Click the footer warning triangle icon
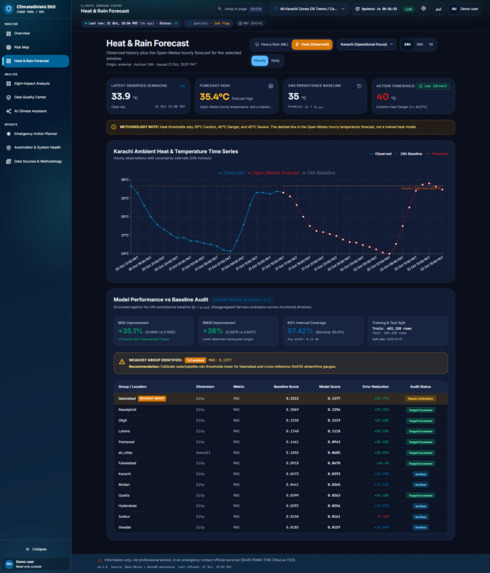The height and width of the screenshot is (573, 490). click(x=100, y=560)
